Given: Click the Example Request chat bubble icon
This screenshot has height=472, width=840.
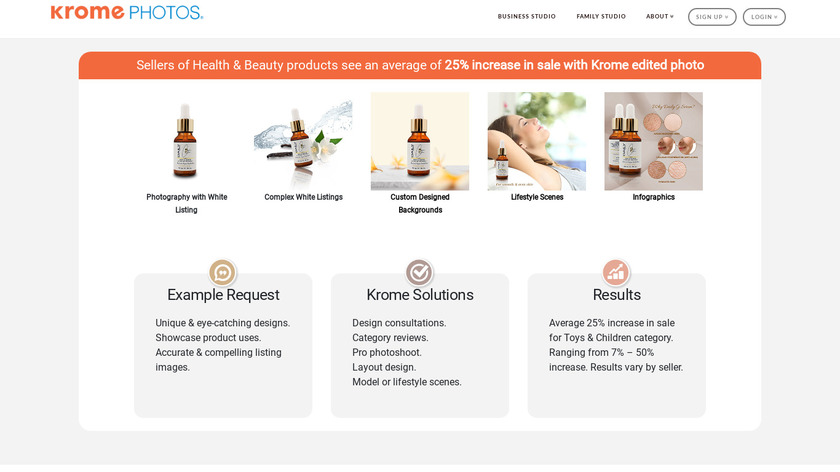Looking at the screenshot, I should [222, 273].
